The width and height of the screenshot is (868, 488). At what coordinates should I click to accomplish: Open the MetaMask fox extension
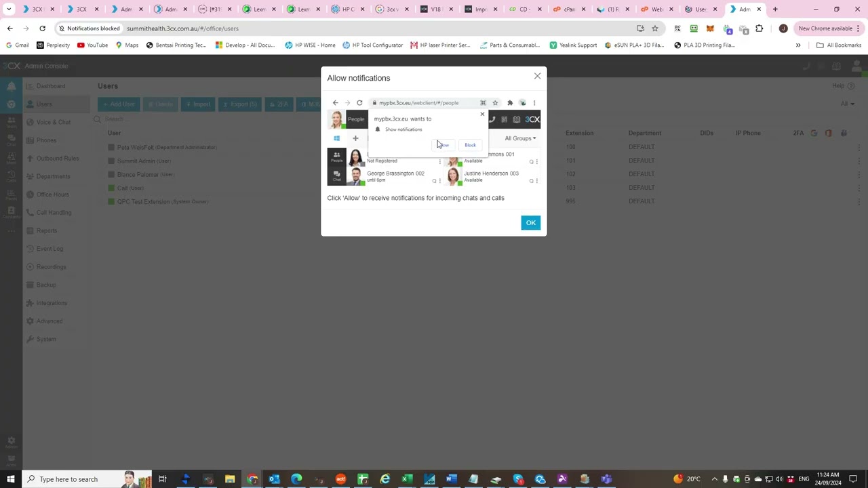pyautogui.click(x=710, y=28)
